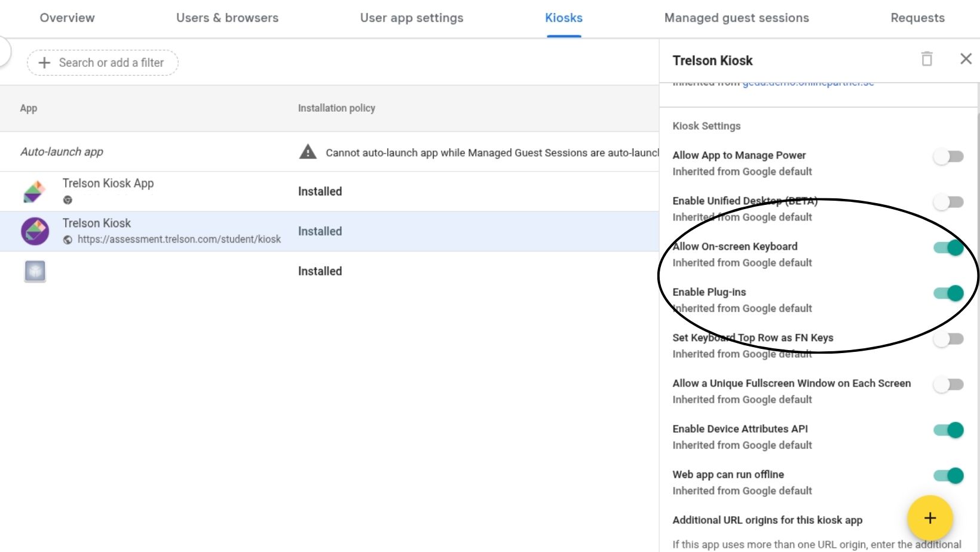Toggle Enable Device Attributes API
980x552 pixels.
coord(948,430)
